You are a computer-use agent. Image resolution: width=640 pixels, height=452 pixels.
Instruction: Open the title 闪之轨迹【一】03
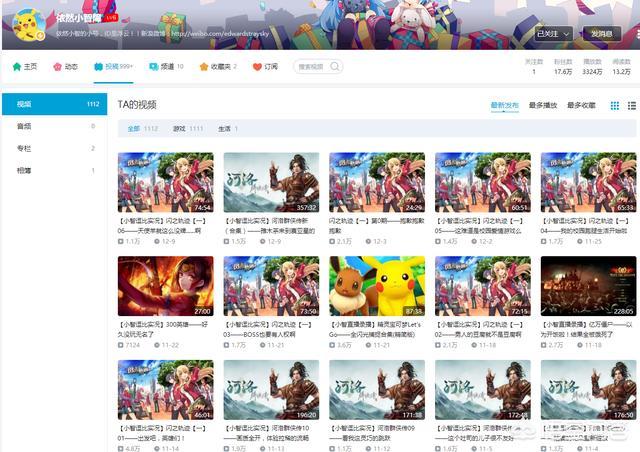(268, 330)
